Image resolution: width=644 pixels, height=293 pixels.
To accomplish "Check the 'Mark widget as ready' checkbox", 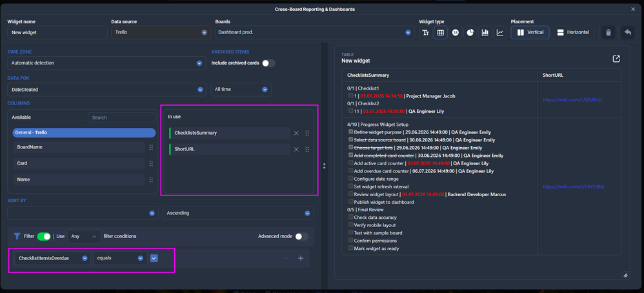I will click(350, 248).
